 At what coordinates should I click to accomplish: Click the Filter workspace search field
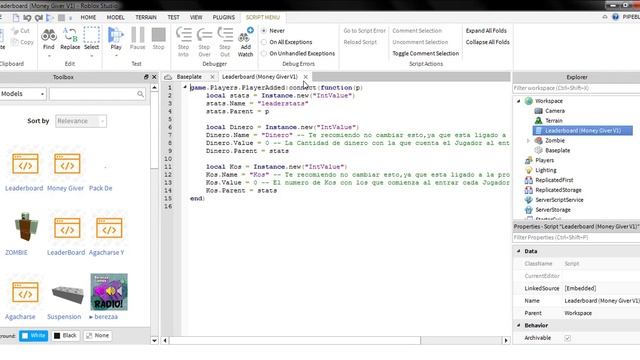(x=576, y=88)
